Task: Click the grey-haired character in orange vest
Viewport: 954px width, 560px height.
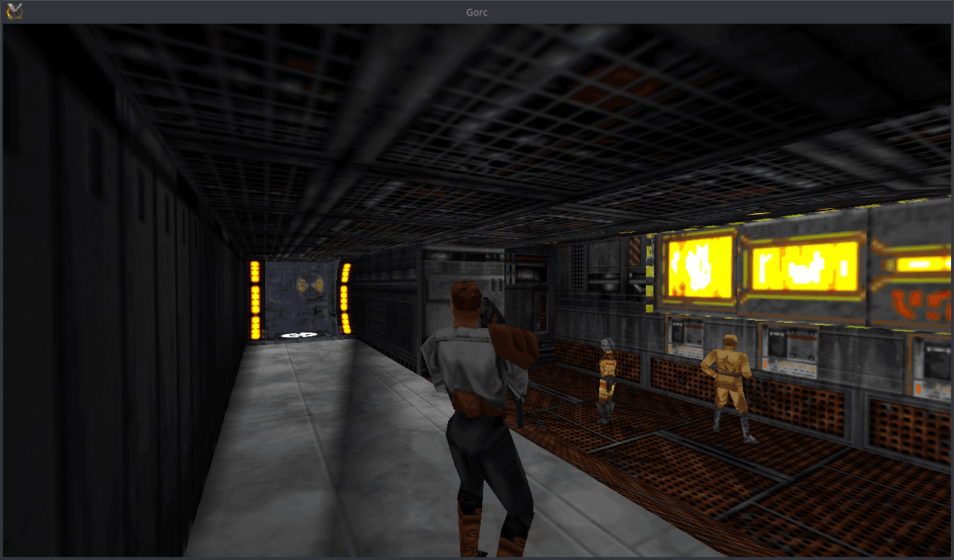Action: (607, 380)
